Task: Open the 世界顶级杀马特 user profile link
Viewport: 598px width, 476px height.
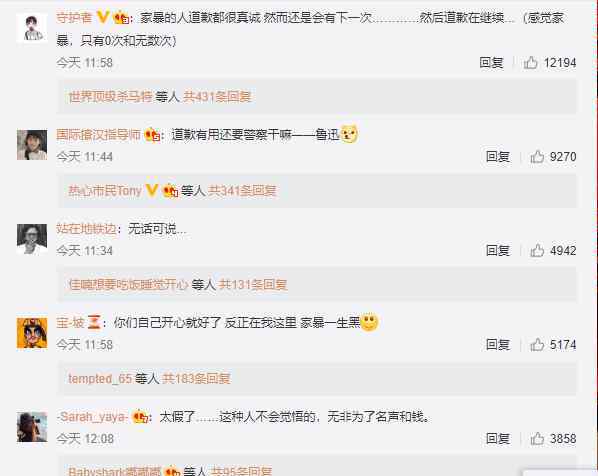Action: 110,97
